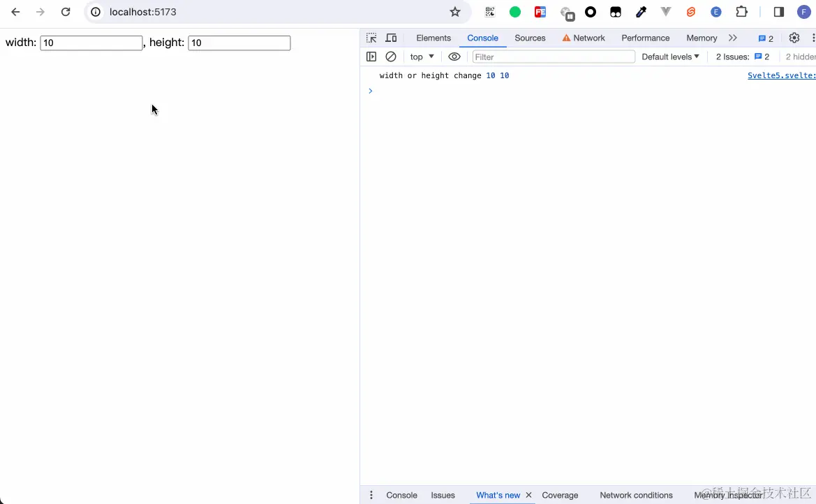Open the blue E extension
This screenshot has width=816, height=504.
coord(717,12)
